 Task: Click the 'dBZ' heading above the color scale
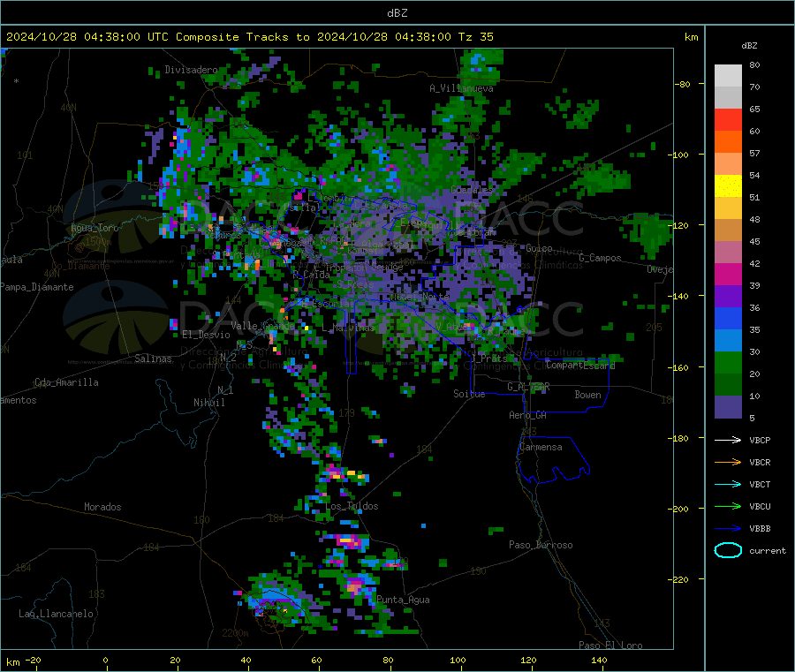pos(749,46)
